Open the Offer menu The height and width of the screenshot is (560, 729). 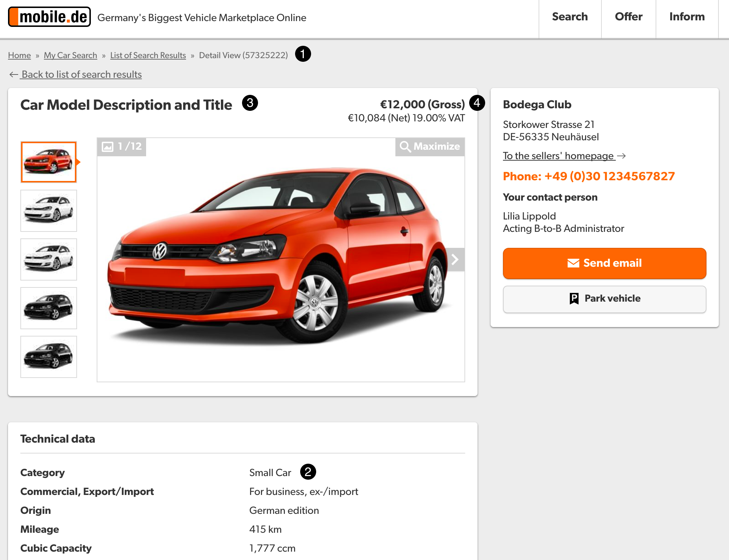tap(628, 17)
